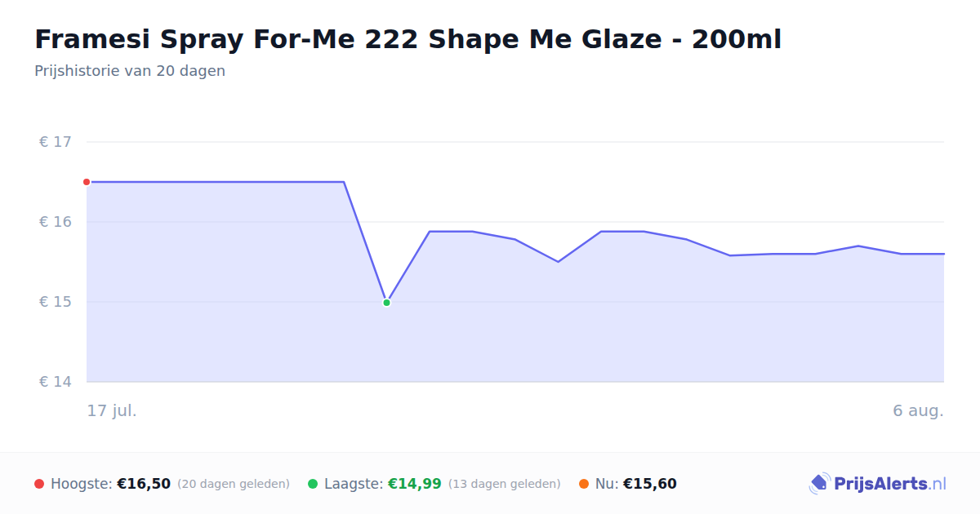This screenshot has height=514, width=980.
Task: Click the 13 dagen geleden note
Action: pos(505,484)
